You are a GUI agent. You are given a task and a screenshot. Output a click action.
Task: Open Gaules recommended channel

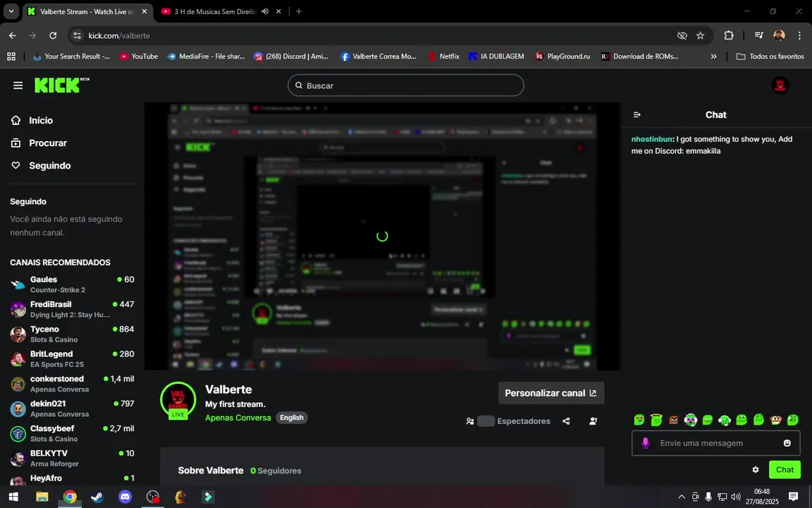pos(72,284)
